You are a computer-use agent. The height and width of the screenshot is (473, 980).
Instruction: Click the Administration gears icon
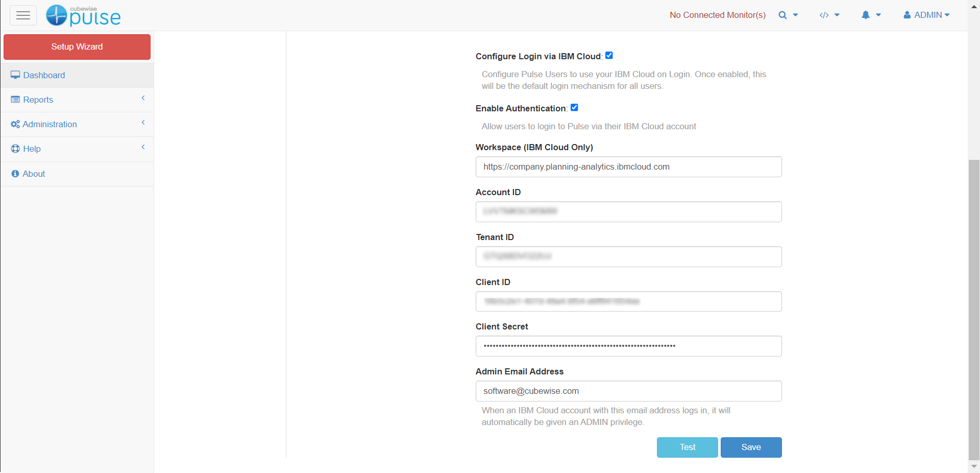(x=15, y=124)
